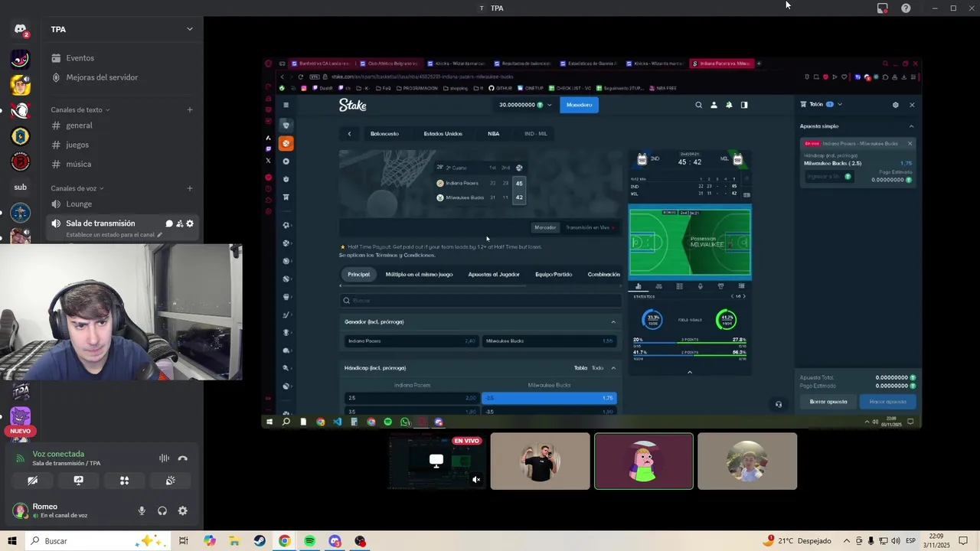Add a channel to Canales de voz
Image resolution: width=980 pixels, height=551 pixels.
(x=190, y=188)
